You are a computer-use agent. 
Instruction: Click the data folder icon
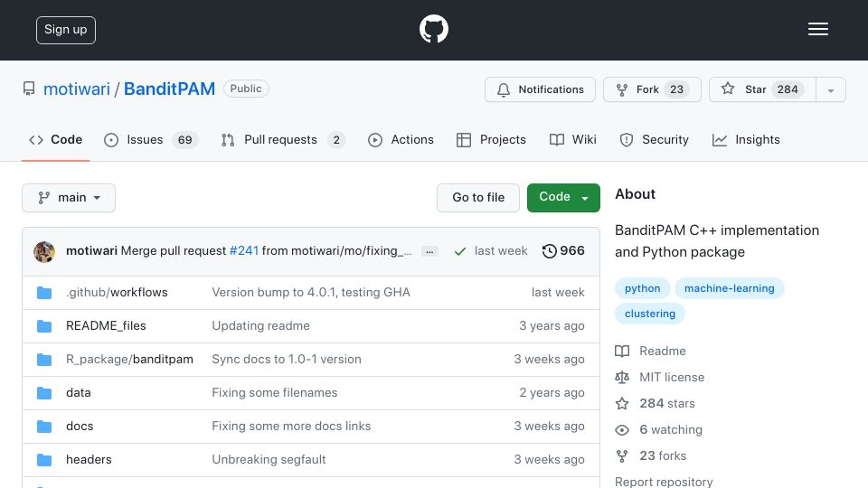coord(44,393)
